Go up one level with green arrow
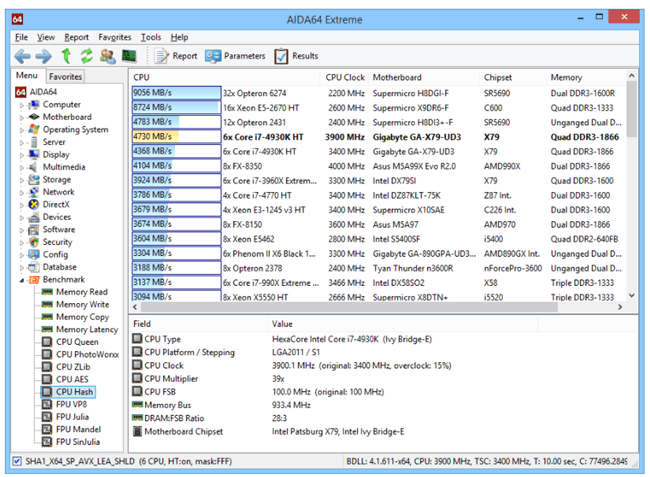Image resolution: width=650 pixels, height=477 pixels. click(66, 56)
